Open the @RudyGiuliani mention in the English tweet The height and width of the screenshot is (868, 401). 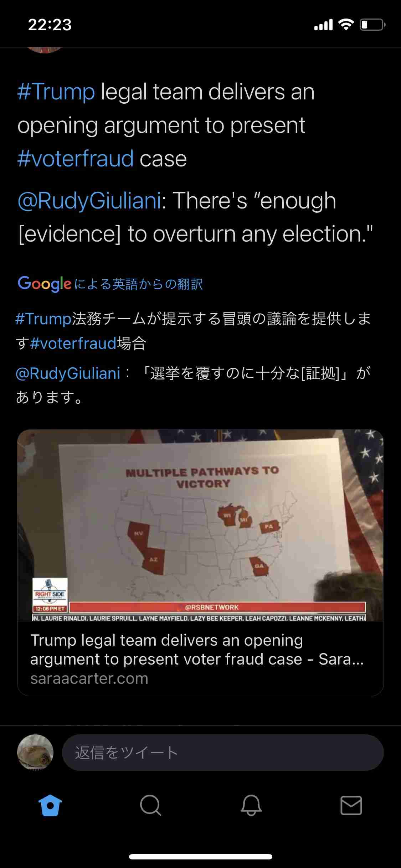click(89, 201)
